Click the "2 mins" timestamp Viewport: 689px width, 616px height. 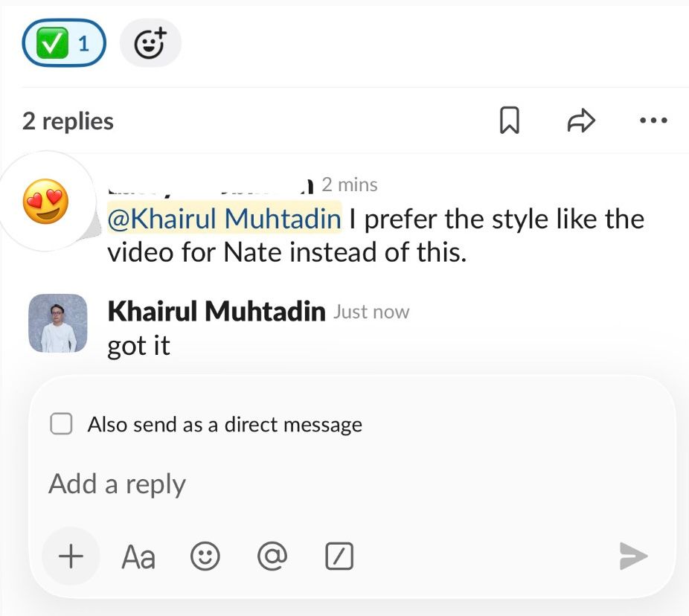click(350, 185)
